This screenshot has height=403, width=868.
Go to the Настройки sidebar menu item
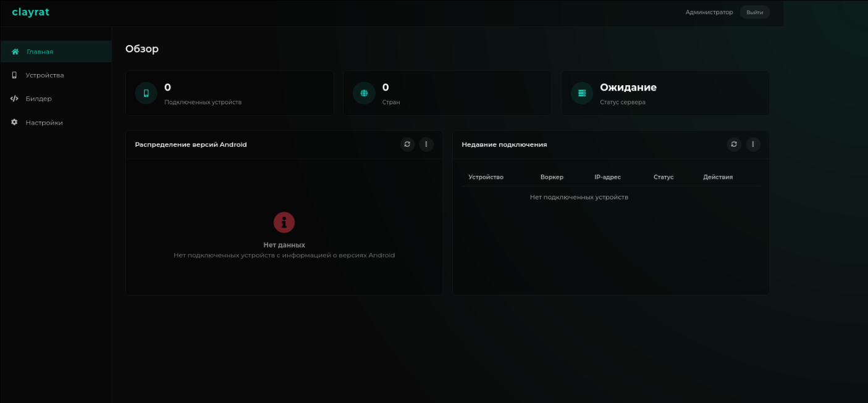pos(44,123)
